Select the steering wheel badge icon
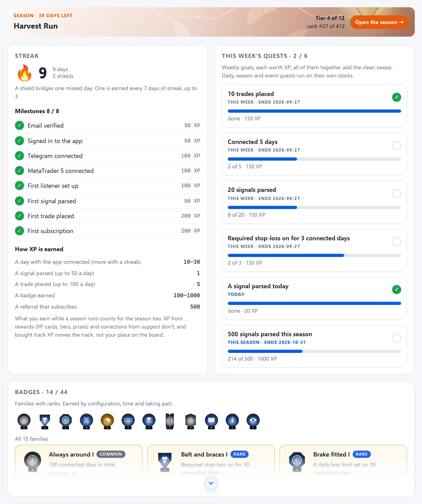This screenshot has height=504, width=422. 66,421
